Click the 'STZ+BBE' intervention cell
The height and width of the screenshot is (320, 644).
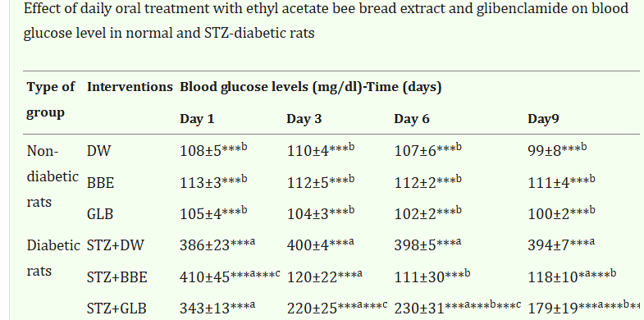tap(116, 277)
